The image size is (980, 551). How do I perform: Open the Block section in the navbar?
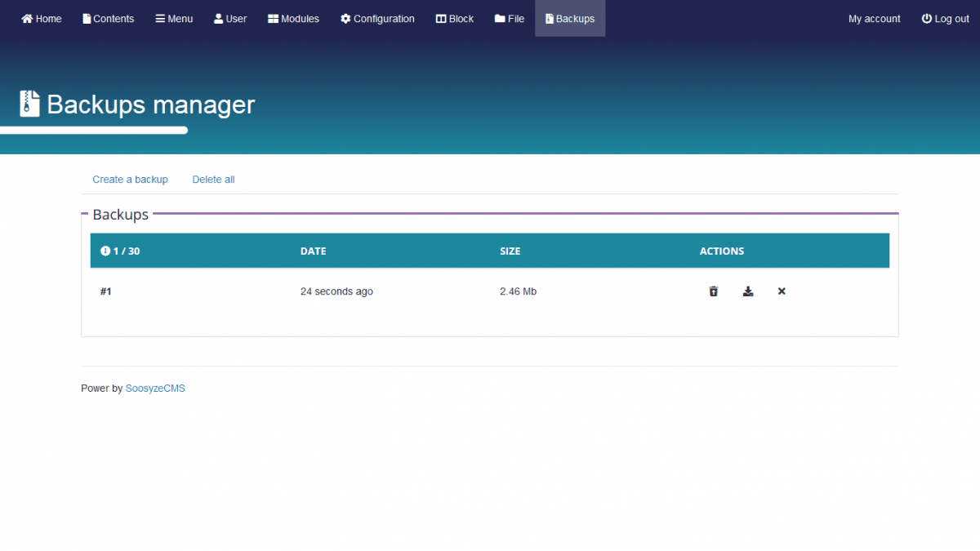[x=454, y=19]
